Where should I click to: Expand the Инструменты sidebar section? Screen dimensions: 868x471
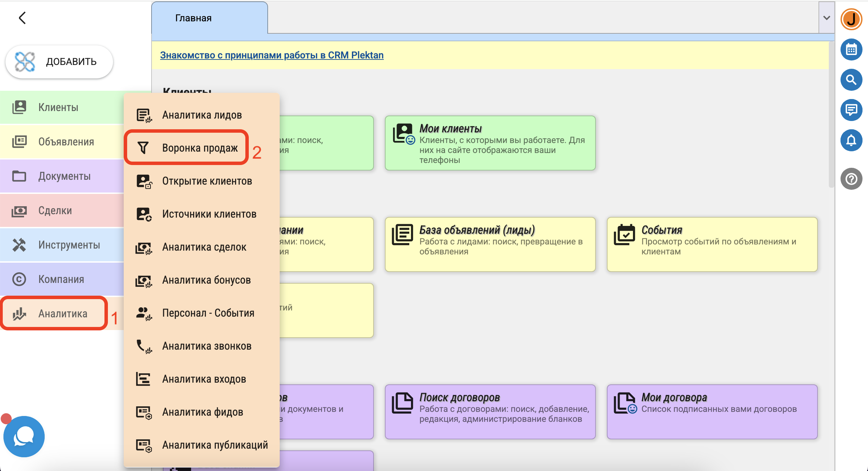coord(69,245)
